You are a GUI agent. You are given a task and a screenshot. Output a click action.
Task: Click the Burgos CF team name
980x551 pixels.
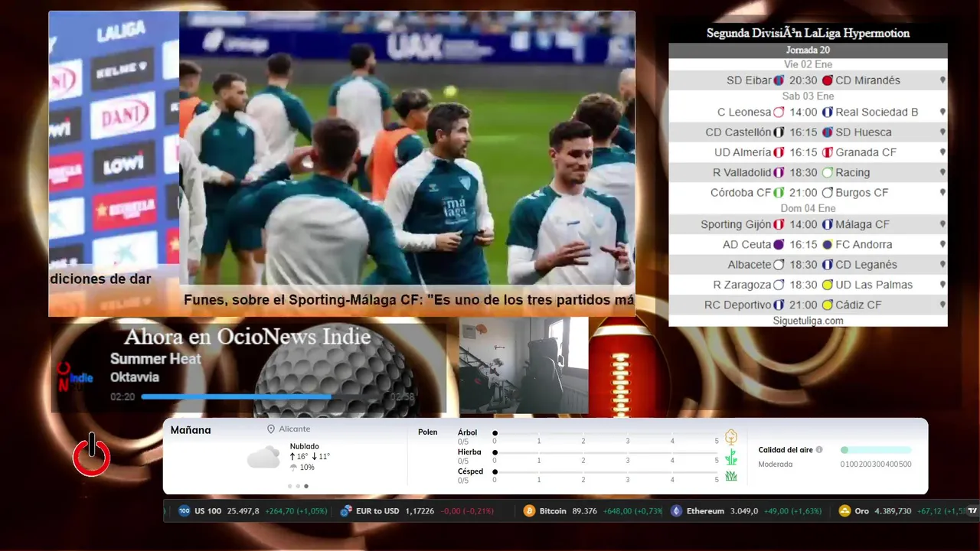[862, 193]
